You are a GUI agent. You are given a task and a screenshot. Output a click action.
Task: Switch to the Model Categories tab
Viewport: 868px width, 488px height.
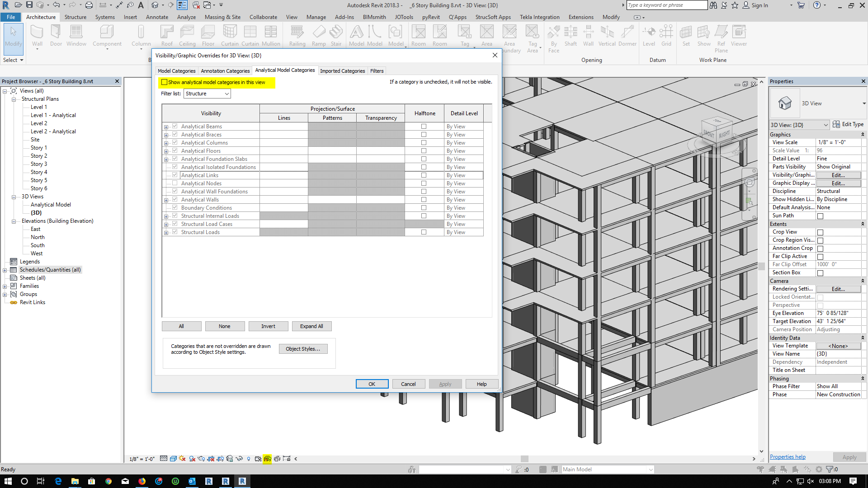click(176, 71)
